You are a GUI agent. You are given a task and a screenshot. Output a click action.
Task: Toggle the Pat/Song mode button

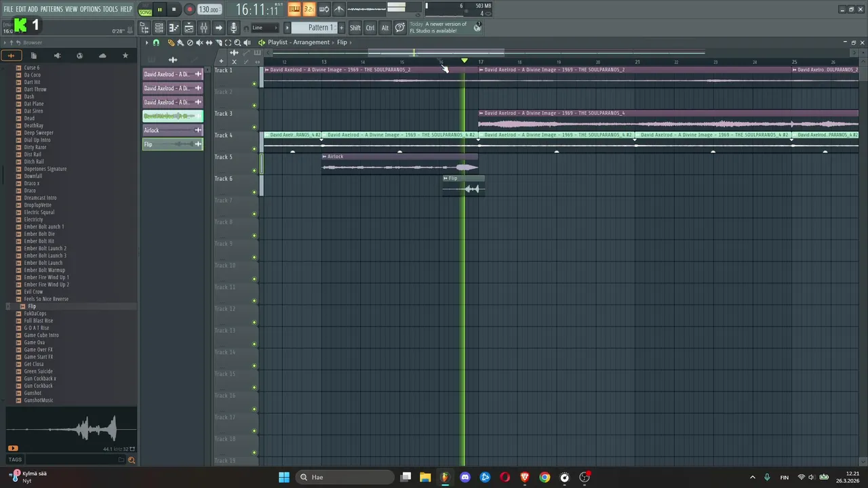point(145,9)
